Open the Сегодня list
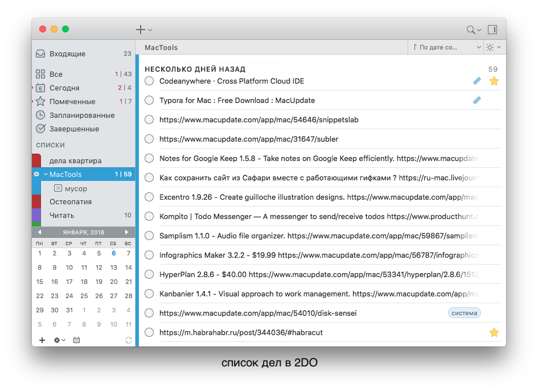The width and height of the screenshot is (538, 392). (x=83, y=88)
